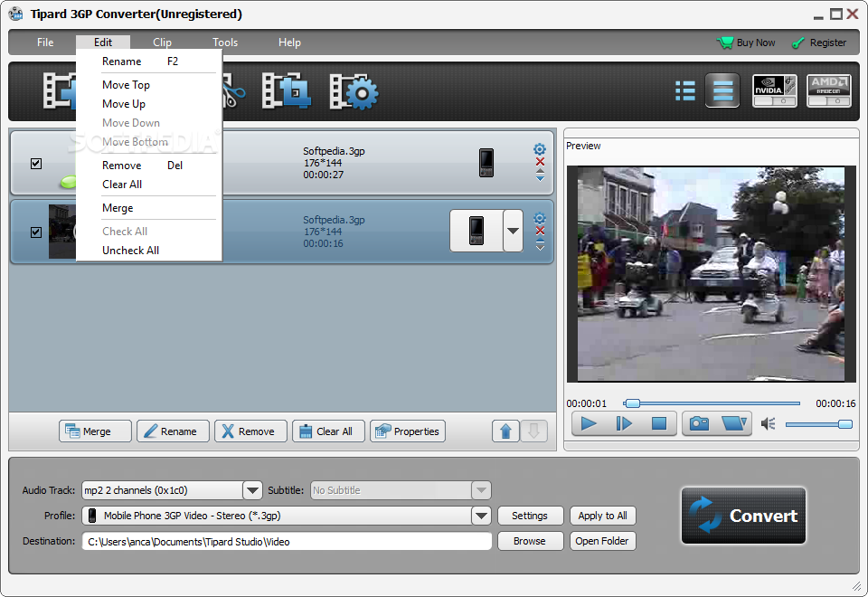The width and height of the screenshot is (868, 597).
Task: Expand the profile dropdown arrow of the 00:00:16 file
Action: pyautogui.click(x=514, y=231)
